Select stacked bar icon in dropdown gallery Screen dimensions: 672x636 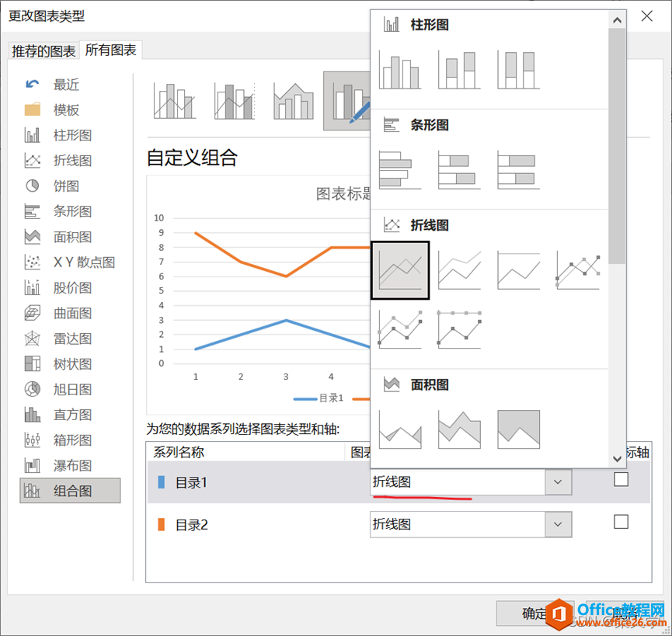point(459,170)
